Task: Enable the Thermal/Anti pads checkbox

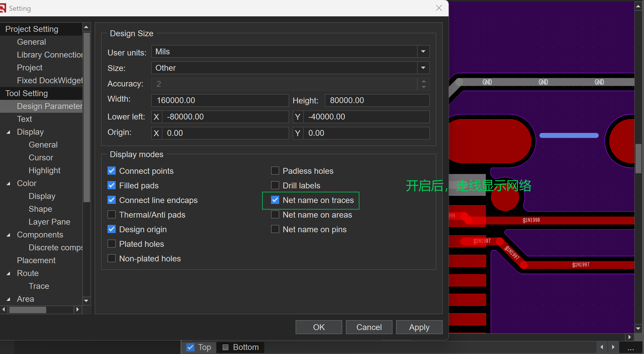Action: [x=112, y=215]
